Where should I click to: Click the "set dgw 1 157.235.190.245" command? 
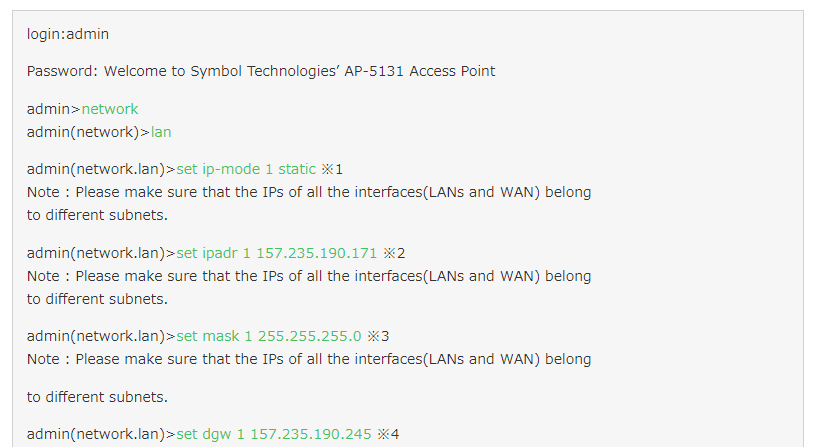pos(274,434)
